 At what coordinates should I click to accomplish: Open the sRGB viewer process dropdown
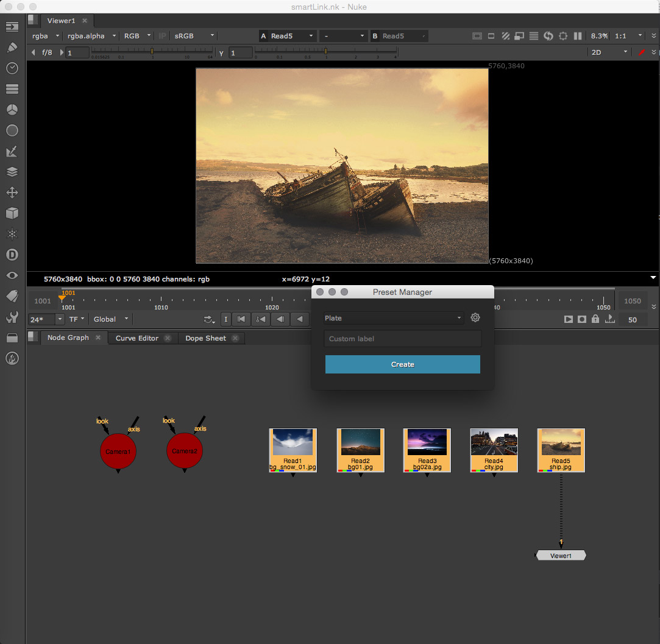pos(194,36)
